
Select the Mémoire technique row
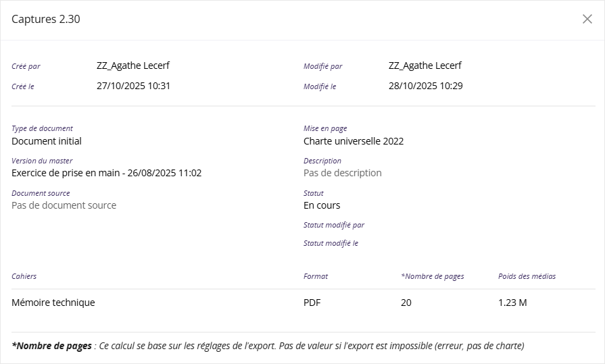53,303
